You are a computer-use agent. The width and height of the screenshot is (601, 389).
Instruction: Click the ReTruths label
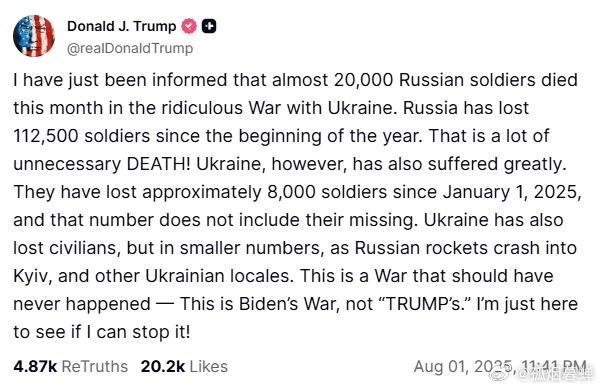pos(95,366)
